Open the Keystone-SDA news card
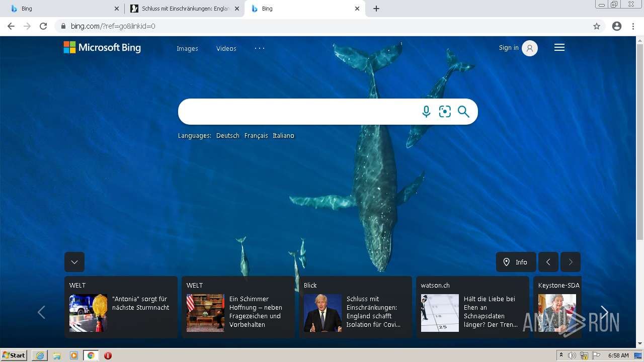This screenshot has height=362, width=644. click(557, 307)
